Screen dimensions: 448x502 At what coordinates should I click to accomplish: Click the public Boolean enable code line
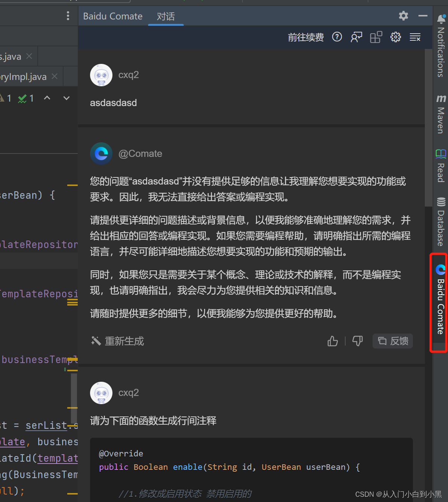(x=229, y=467)
